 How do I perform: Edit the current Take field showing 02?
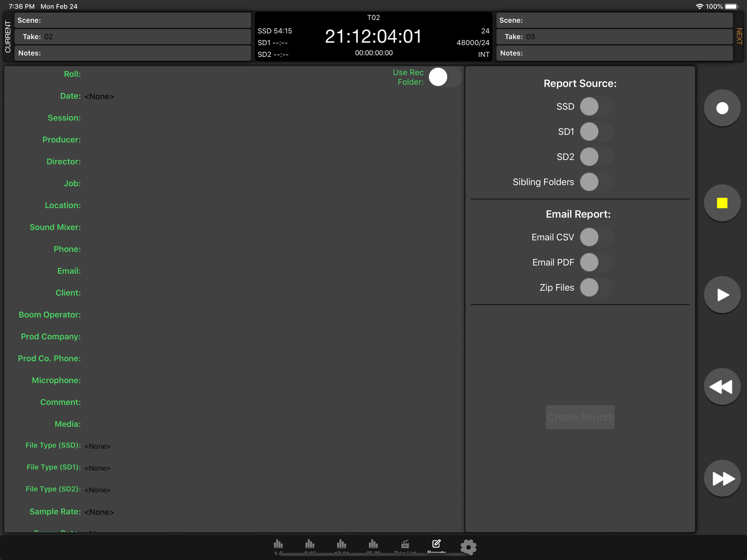click(133, 36)
